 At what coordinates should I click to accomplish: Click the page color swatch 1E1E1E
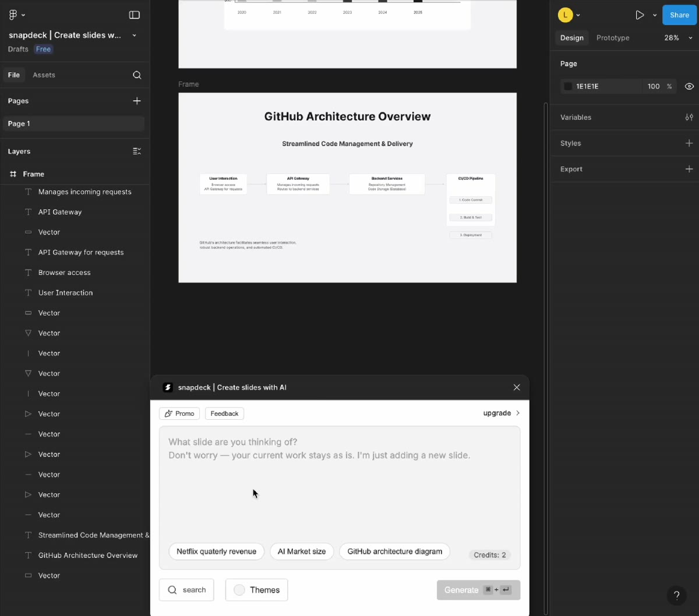pos(568,86)
